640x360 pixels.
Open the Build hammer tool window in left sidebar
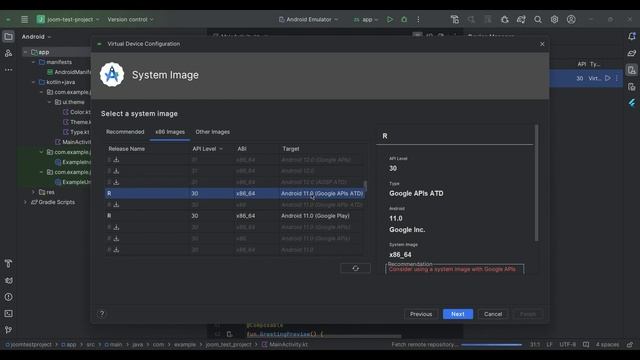click(x=8, y=264)
